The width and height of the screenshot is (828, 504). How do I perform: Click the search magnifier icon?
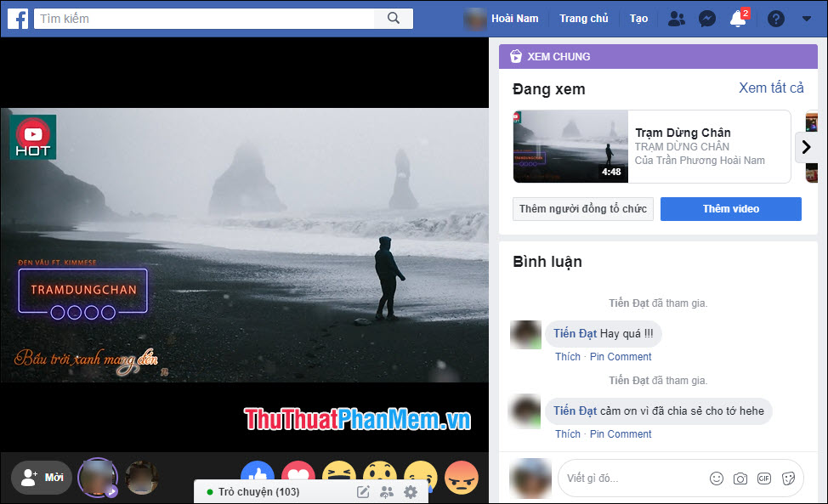point(393,18)
